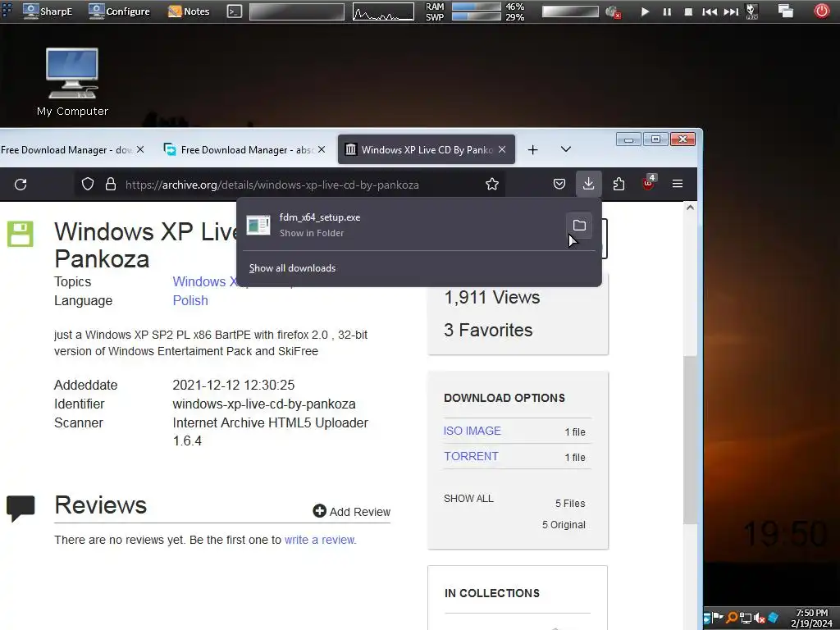Click the archive.org URL address bar
The height and width of the screenshot is (630, 840).
[290, 185]
